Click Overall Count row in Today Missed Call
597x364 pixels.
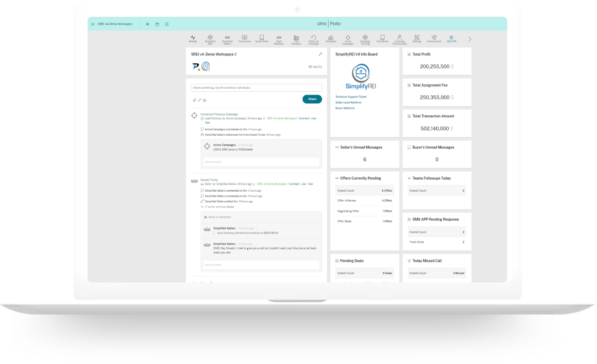pos(437,273)
